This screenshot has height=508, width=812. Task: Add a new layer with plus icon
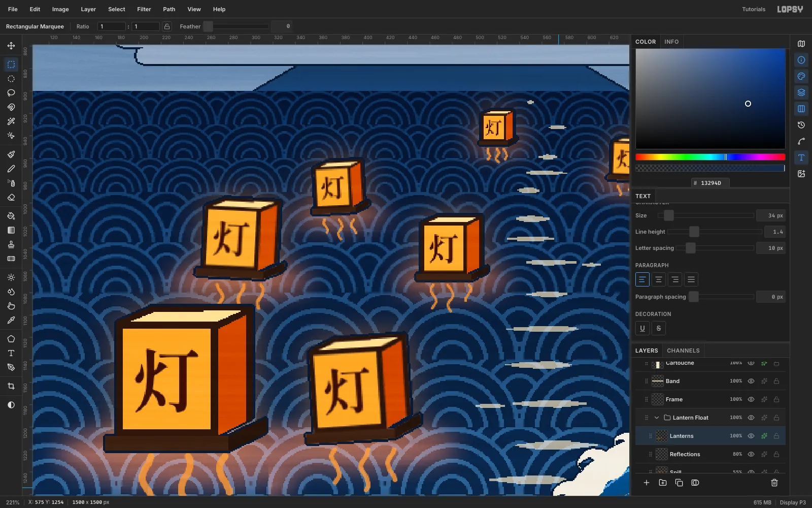point(647,483)
